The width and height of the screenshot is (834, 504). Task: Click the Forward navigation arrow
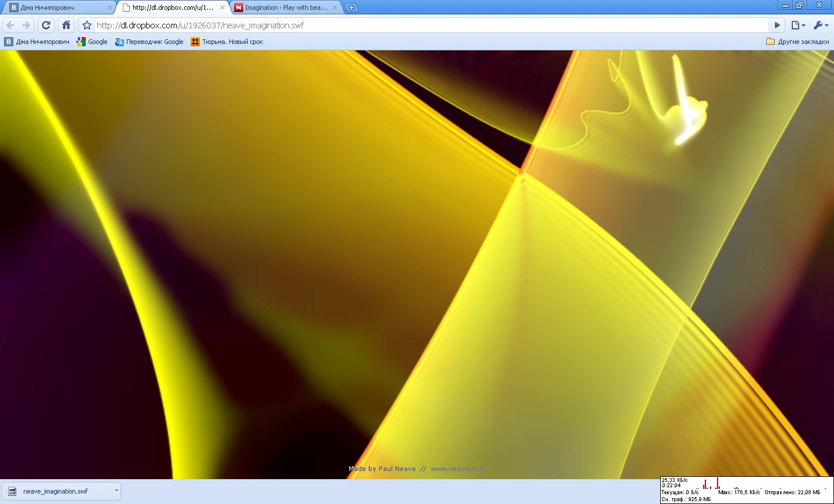click(26, 25)
